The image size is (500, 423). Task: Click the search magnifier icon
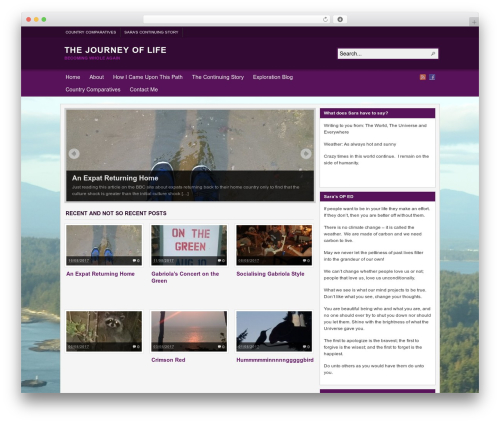(433, 54)
